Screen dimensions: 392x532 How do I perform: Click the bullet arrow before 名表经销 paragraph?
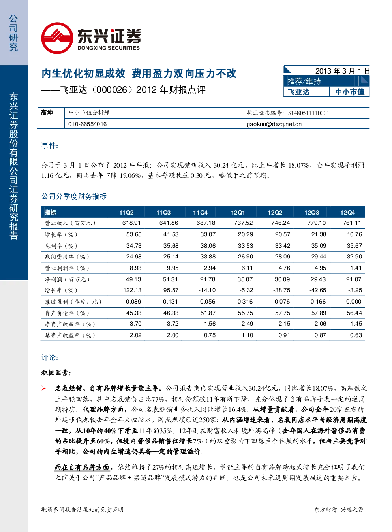(x=44, y=389)
